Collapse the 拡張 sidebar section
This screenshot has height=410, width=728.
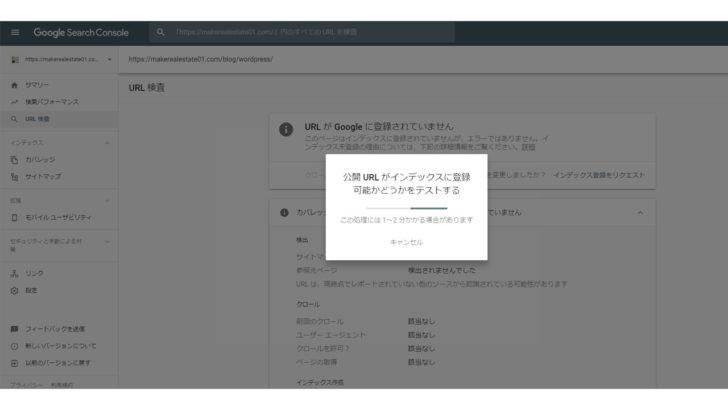click(107, 201)
